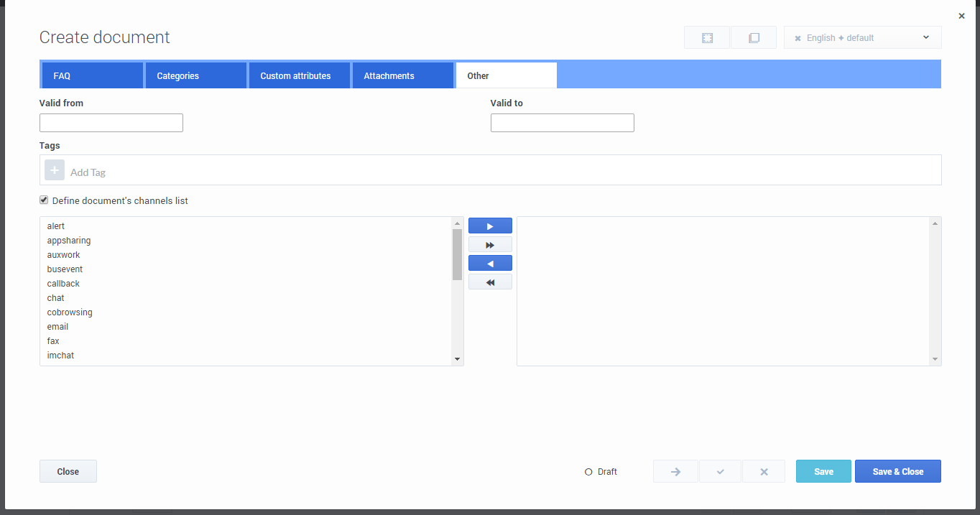The width and height of the screenshot is (980, 515).
Task: Click the move selected channel right arrow
Action: coord(490,226)
